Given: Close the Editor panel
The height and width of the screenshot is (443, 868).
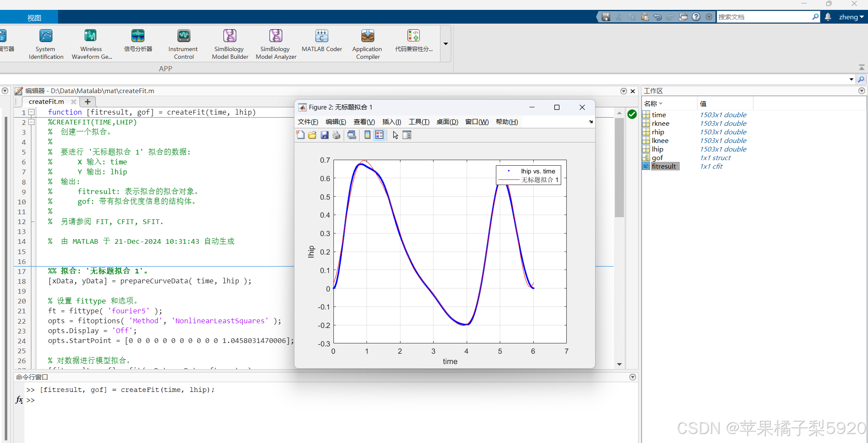Looking at the screenshot, I should [633, 91].
